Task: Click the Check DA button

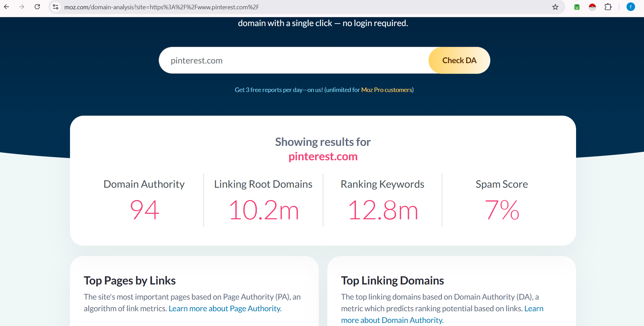Action: pyautogui.click(x=459, y=60)
